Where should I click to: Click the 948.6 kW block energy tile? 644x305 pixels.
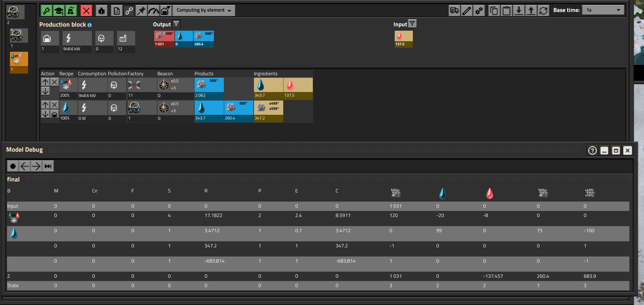(x=77, y=42)
